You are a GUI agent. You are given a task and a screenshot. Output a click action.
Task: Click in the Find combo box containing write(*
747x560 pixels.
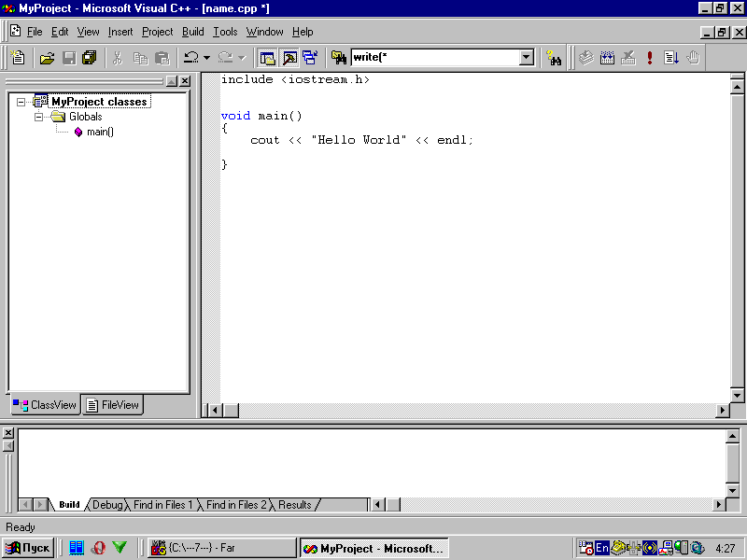(435, 58)
